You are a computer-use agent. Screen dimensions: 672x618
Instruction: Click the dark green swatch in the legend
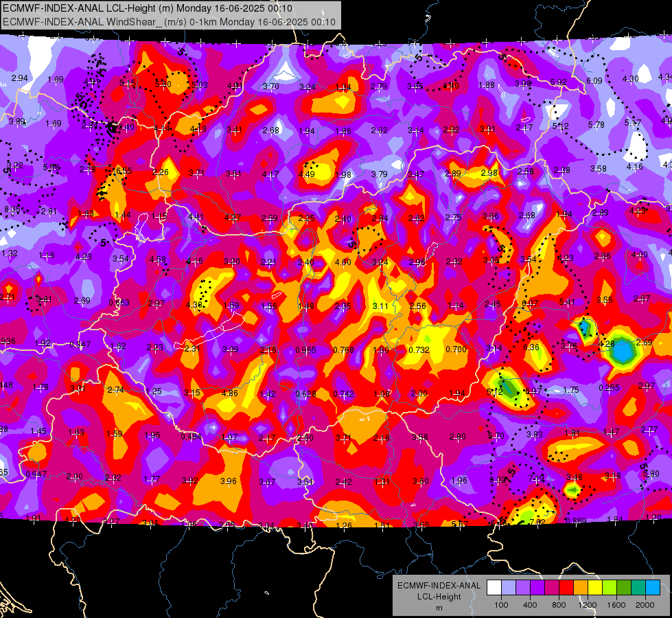tap(623, 588)
